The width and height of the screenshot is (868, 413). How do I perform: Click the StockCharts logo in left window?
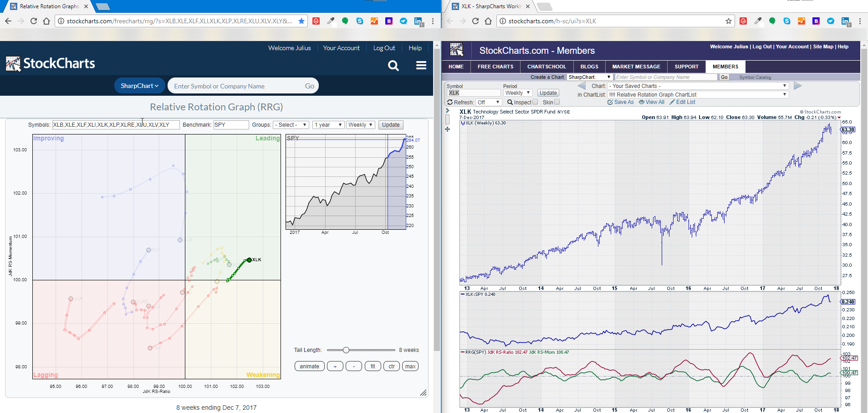tap(51, 63)
